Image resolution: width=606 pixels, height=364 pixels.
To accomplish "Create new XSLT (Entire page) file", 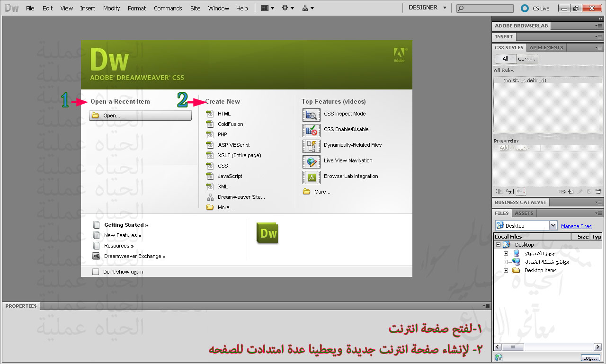I will (x=234, y=155).
